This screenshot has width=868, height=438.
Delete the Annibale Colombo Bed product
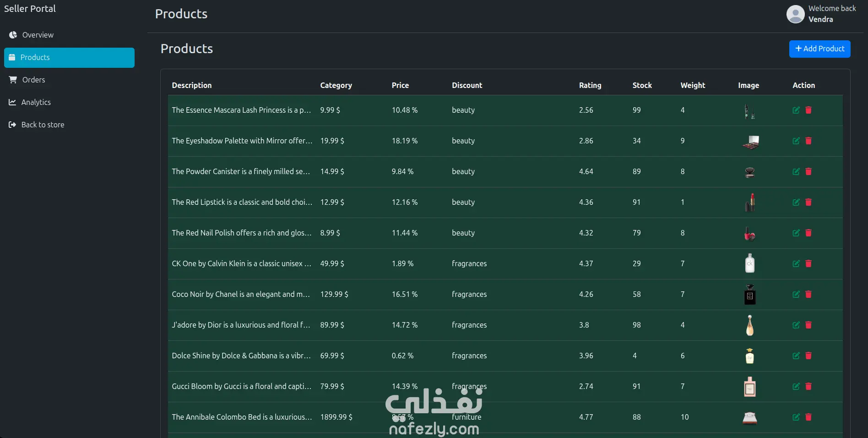click(x=808, y=417)
